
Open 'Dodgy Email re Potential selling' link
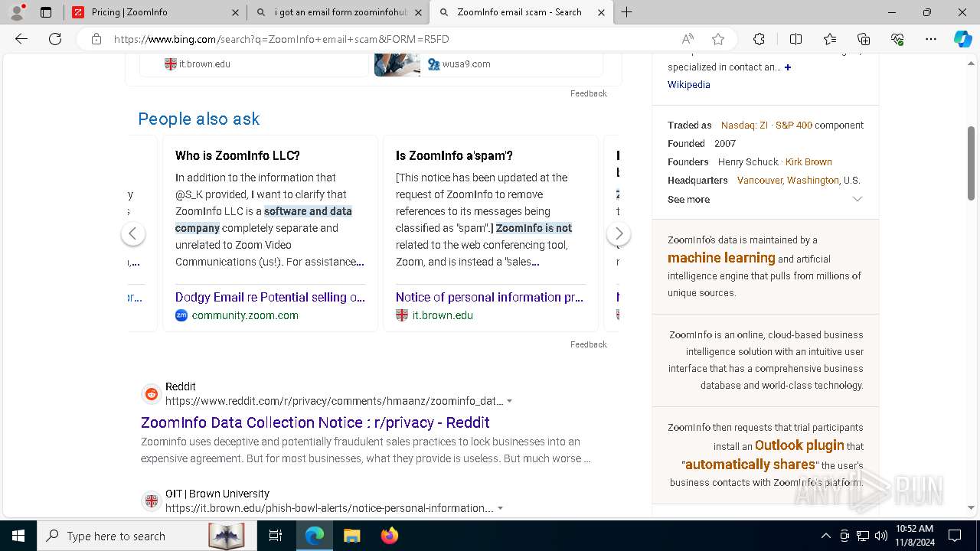270,297
